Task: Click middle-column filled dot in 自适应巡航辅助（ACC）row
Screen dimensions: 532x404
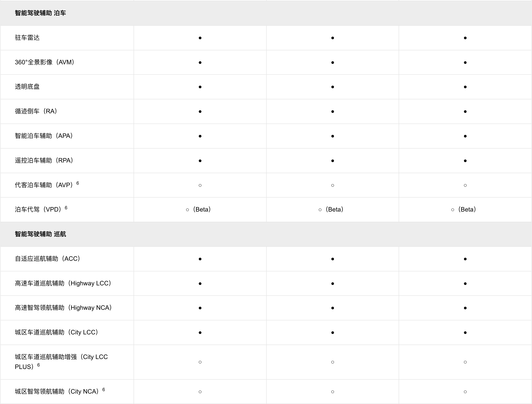Action: click(x=333, y=259)
